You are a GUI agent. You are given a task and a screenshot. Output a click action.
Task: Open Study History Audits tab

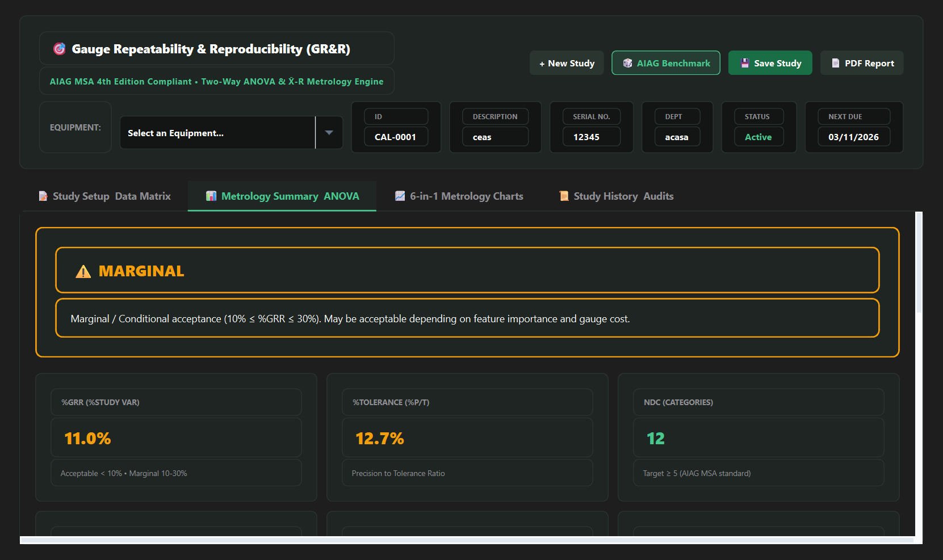(x=617, y=196)
